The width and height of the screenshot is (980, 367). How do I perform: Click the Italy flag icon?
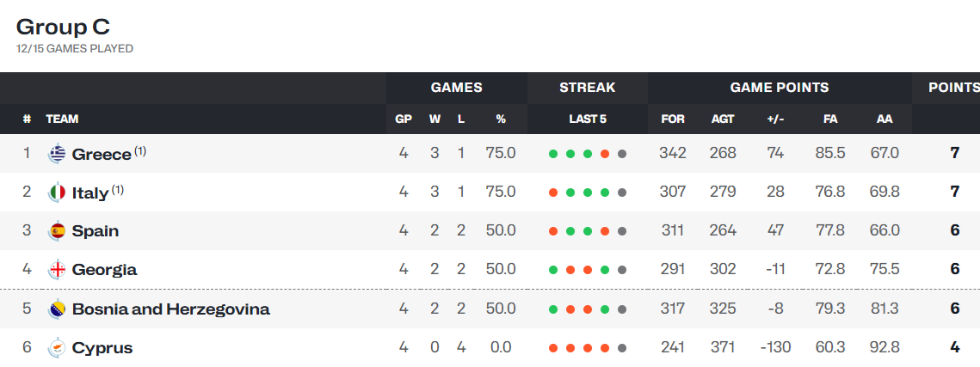click(58, 193)
